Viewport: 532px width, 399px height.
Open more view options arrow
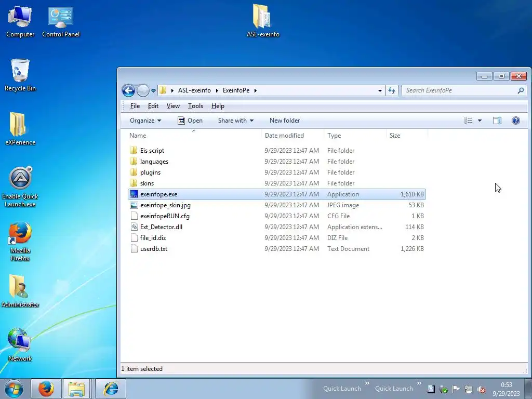(480, 121)
